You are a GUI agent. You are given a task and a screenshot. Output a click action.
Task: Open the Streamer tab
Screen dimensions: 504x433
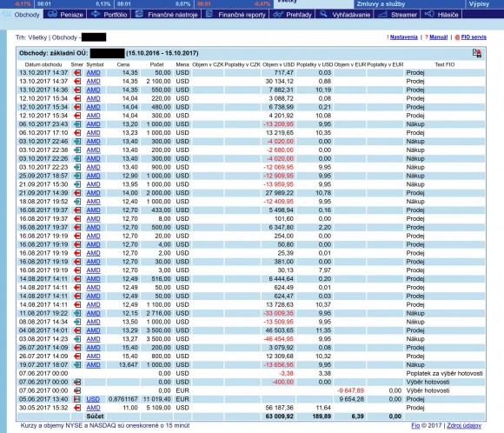[x=397, y=15]
